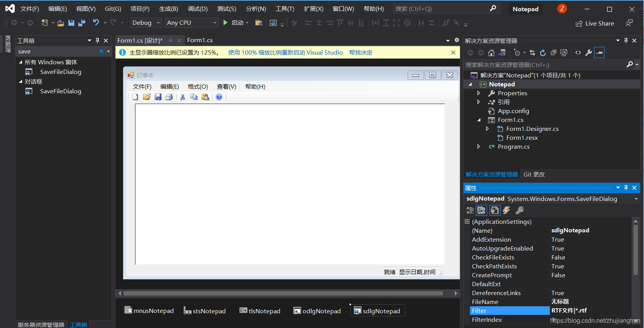Click Show All Files icon in Solution Explorer
The width and height of the screenshot is (644, 328).
coord(564,53)
